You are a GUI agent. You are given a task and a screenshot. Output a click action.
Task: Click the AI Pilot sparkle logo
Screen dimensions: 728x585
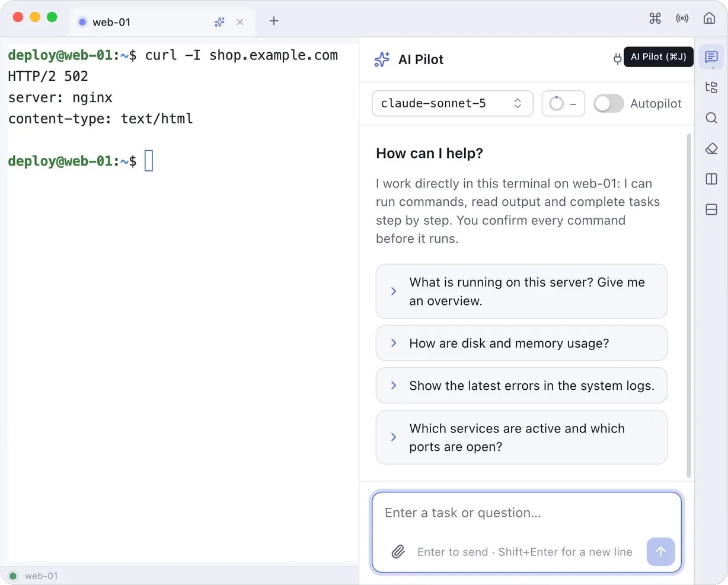click(382, 59)
